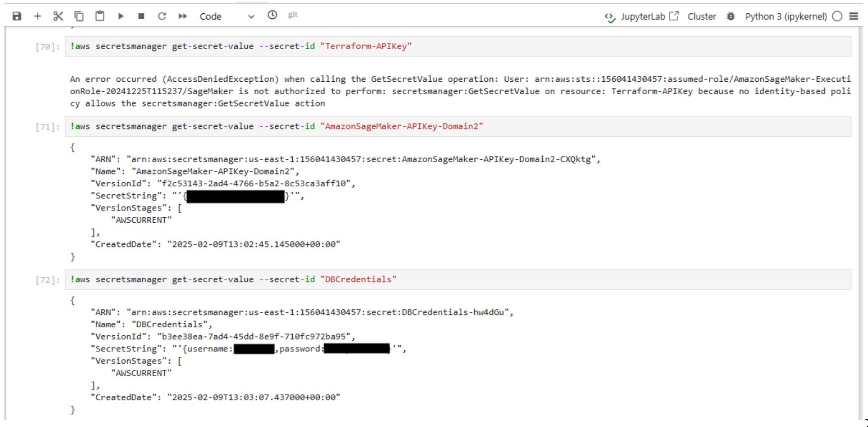Insert a new cell with plus icon
The image size is (868, 427).
(x=38, y=17)
